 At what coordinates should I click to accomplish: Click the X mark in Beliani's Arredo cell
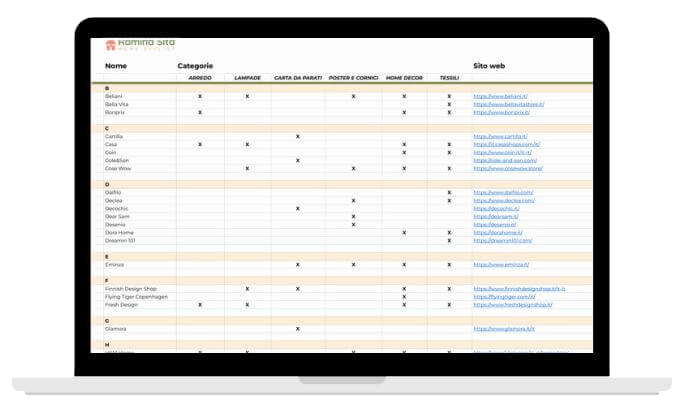pyautogui.click(x=200, y=96)
